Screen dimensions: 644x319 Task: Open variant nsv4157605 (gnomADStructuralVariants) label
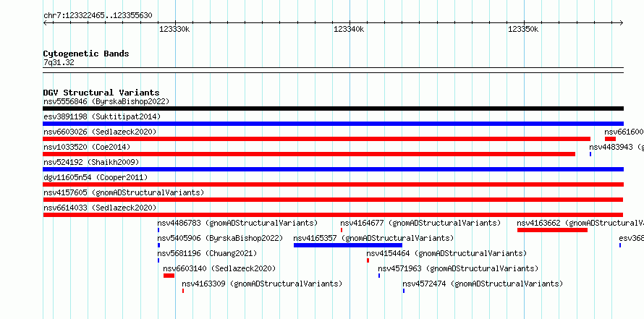coord(124,192)
